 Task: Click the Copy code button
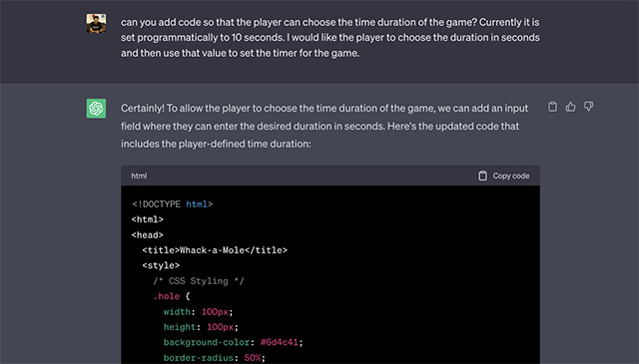(503, 176)
